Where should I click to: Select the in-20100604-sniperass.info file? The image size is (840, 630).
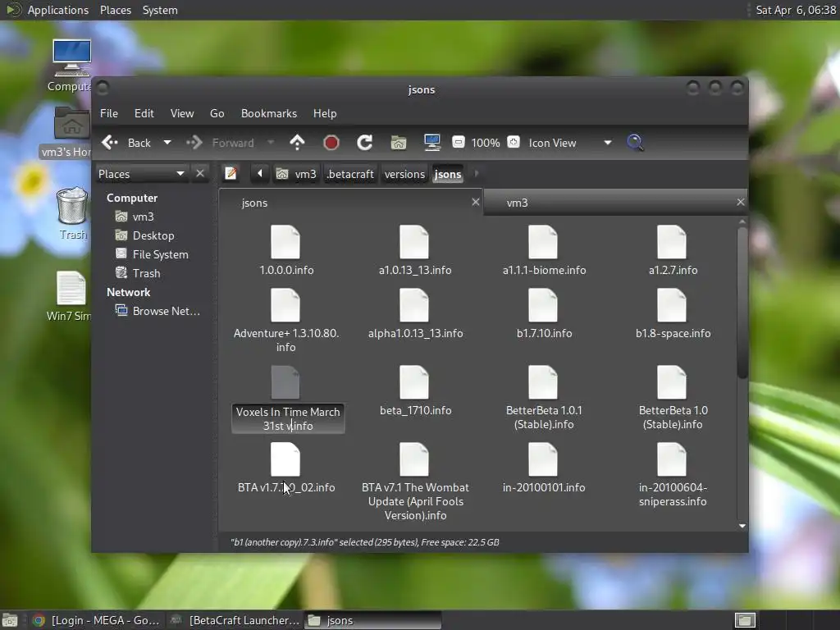[x=673, y=475]
